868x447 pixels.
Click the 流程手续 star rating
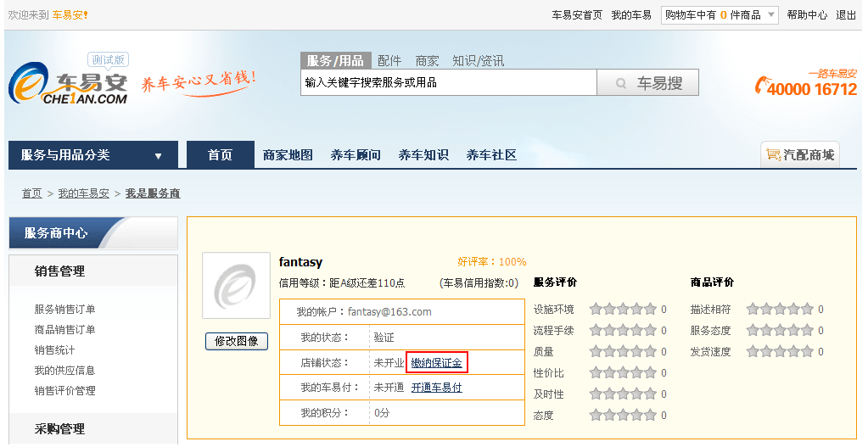tap(623, 330)
